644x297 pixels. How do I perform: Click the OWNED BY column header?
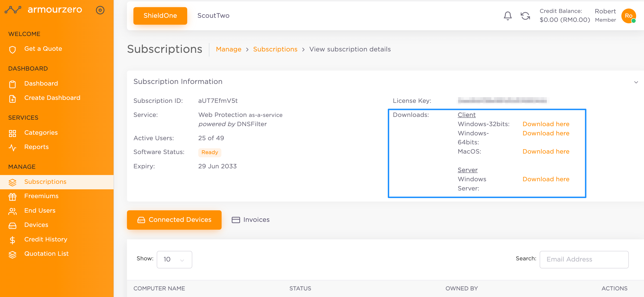[461, 288]
